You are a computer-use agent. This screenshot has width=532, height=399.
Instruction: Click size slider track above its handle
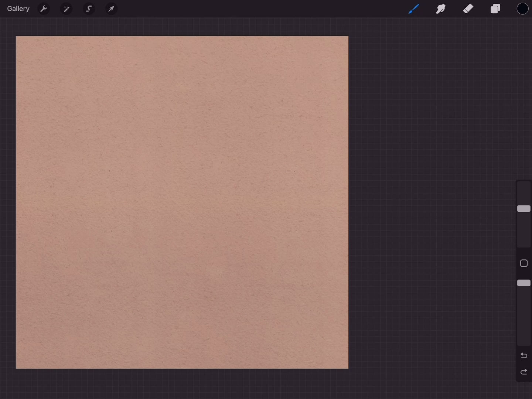pos(524,192)
